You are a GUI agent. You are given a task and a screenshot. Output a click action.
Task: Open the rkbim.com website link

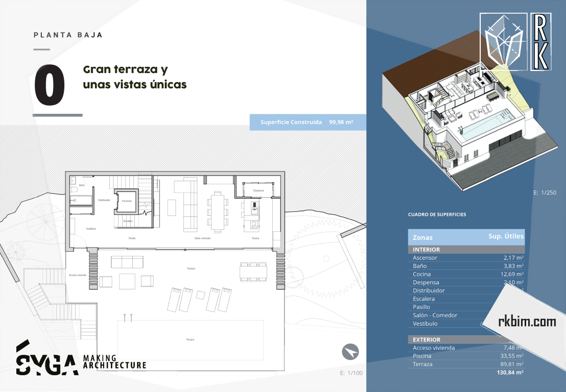pos(526,321)
